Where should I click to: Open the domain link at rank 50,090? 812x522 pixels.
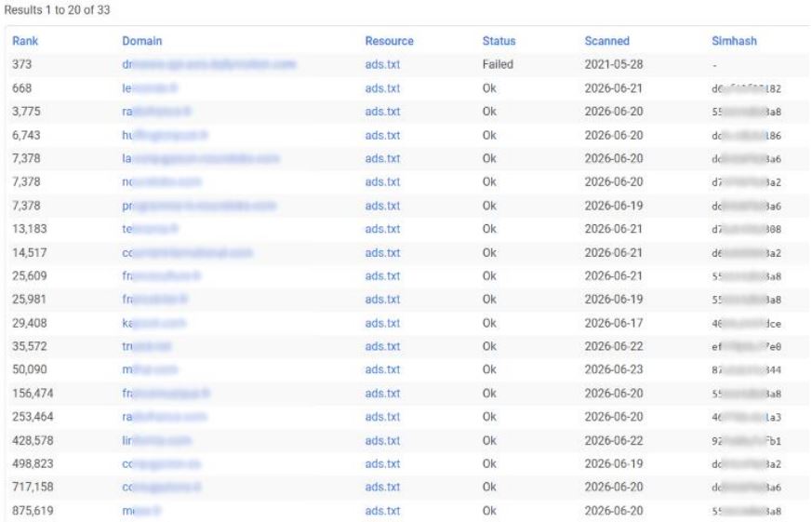[x=150, y=369]
